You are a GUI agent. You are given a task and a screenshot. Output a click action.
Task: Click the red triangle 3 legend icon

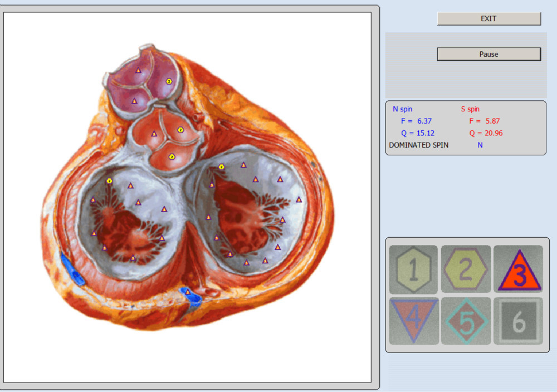click(x=519, y=269)
